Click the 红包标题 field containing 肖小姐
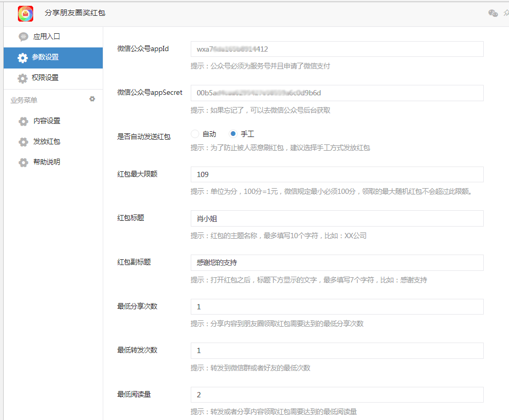Screen dimensions: 509x420 337,218
